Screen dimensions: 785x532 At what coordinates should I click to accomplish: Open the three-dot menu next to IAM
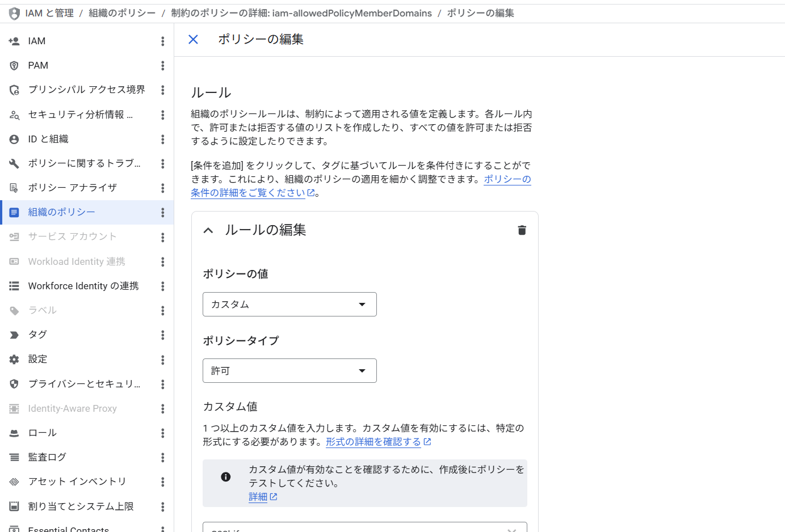pos(162,41)
